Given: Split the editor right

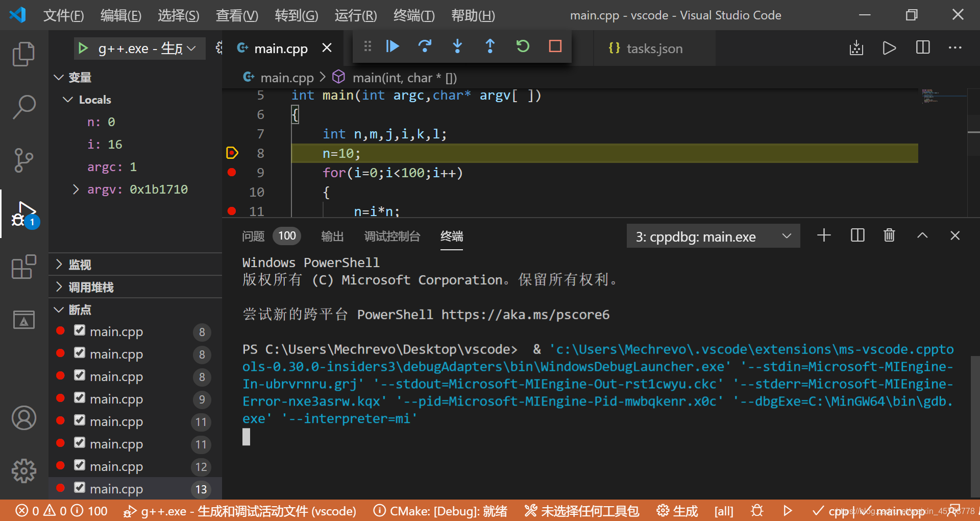Looking at the screenshot, I should [923, 48].
